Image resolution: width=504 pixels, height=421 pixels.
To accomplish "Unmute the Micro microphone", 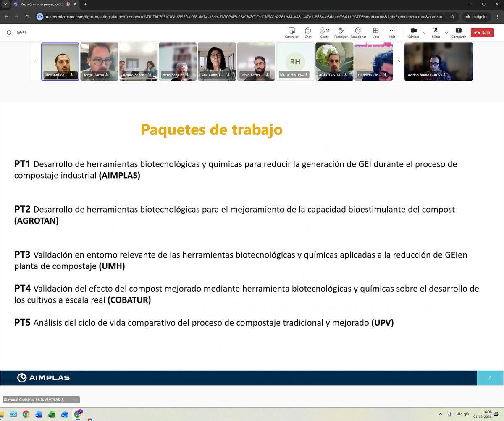I will (x=436, y=33).
